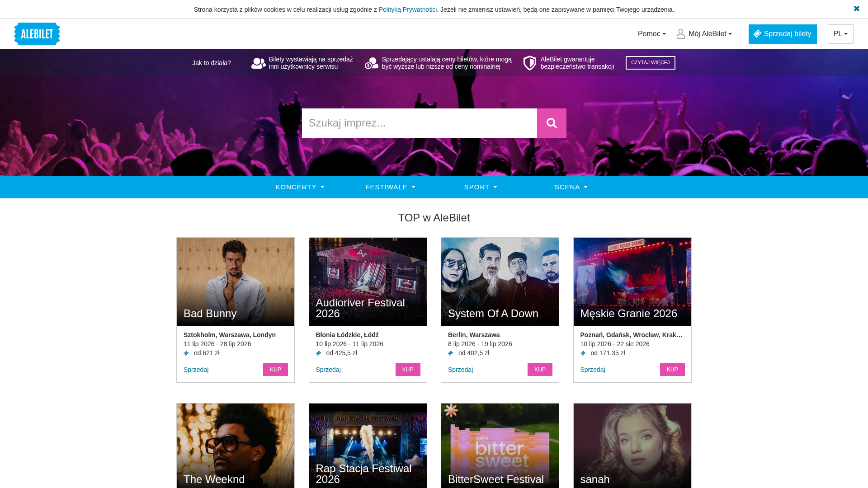The width and height of the screenshot is (868, 488).
Task: Click the CZYTAJ WIĘCEJ button
Action: click(650, 63)
